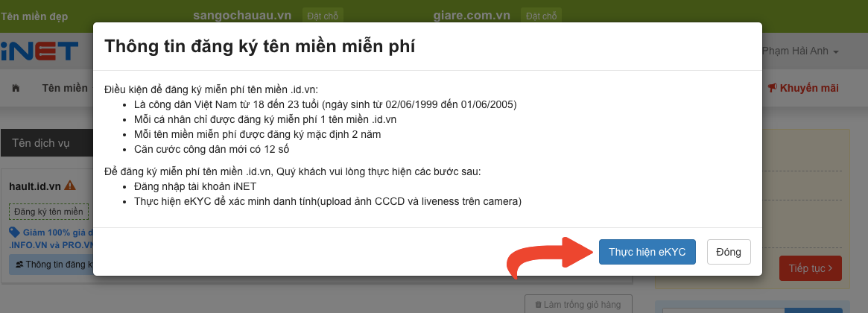Click Đặt chỗ next to sangochauau.vn
Viewport: 868px width, 313px height.
pyautogui.click(x=323, y=15)
